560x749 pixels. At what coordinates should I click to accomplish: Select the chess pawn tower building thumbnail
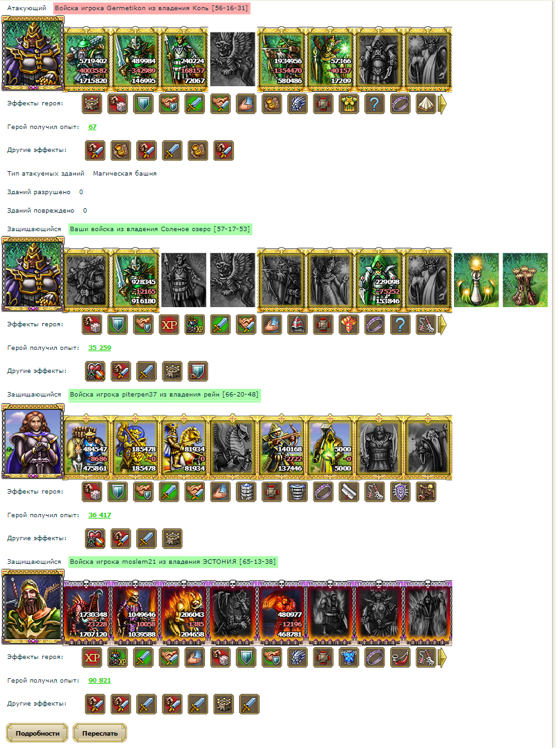click(476, 280)
